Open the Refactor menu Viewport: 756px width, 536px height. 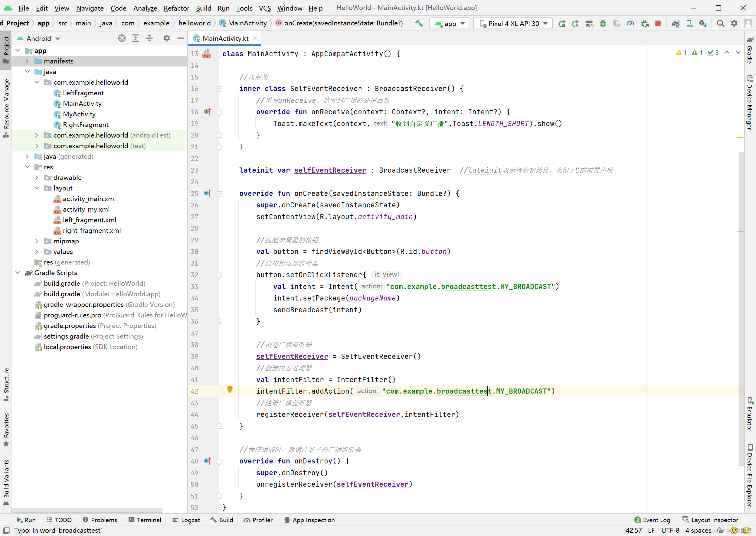(176, 8)
